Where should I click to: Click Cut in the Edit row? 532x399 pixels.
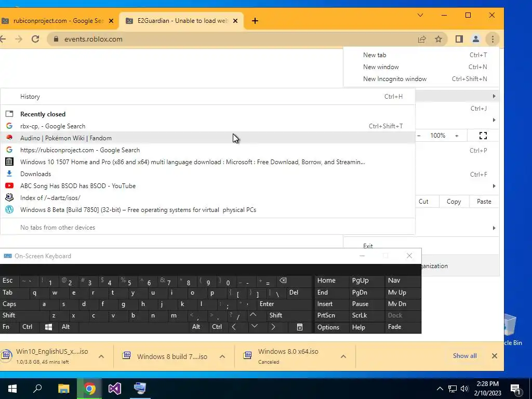click(x=423, y=202)
